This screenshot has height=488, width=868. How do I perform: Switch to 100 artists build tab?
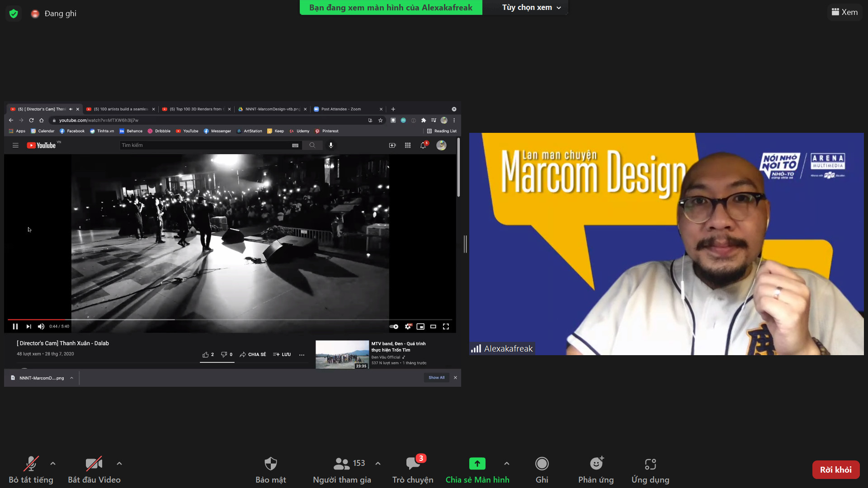click(117, 109)
